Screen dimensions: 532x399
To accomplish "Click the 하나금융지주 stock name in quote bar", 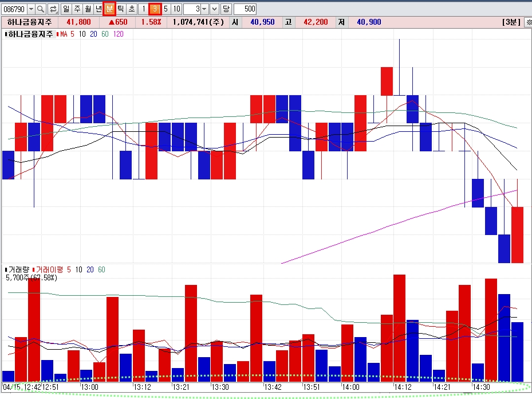I will point(30,22).
